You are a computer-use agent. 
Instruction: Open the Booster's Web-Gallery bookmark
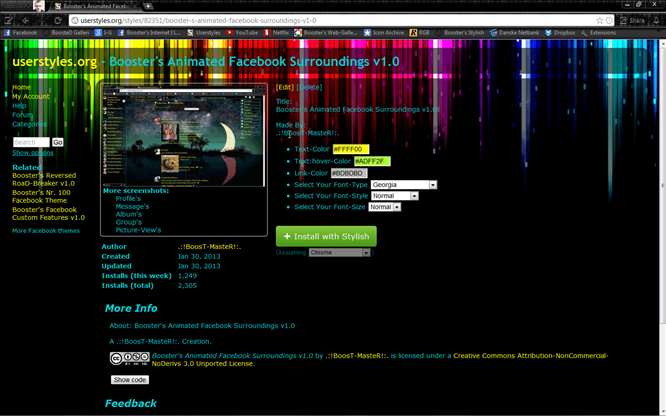point(325,33)
